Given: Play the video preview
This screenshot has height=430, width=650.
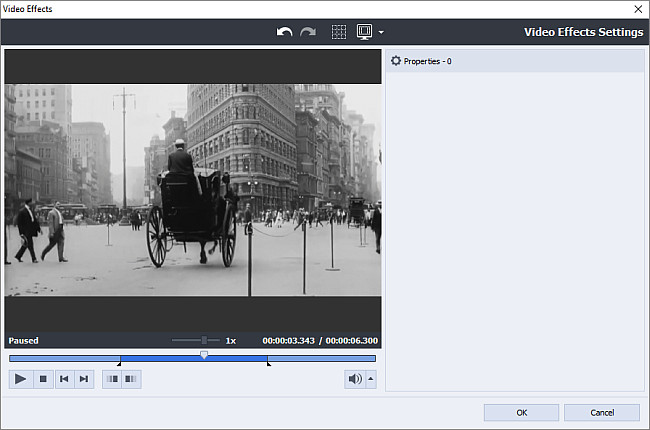Looking at the screenshot, I should click(x=21, y=379).
